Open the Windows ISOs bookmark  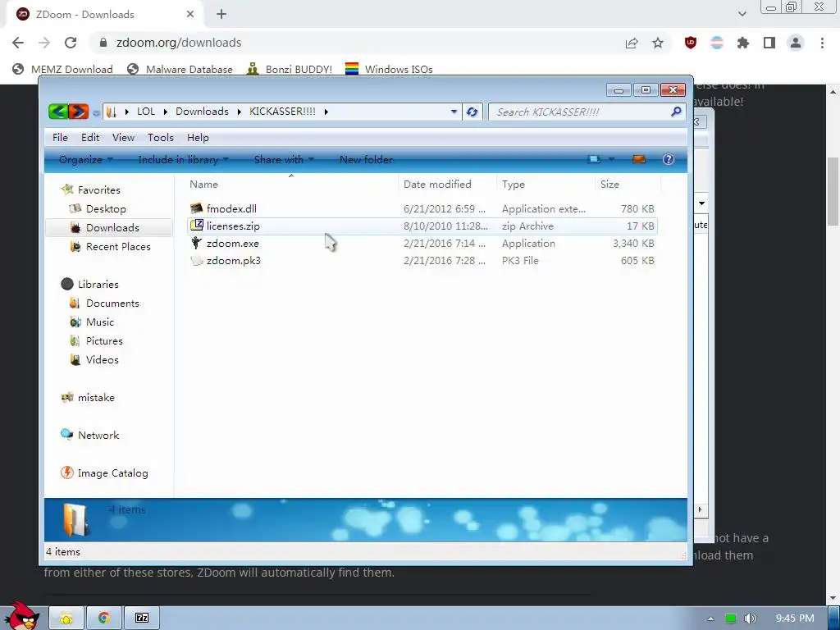tap(389, 69)
